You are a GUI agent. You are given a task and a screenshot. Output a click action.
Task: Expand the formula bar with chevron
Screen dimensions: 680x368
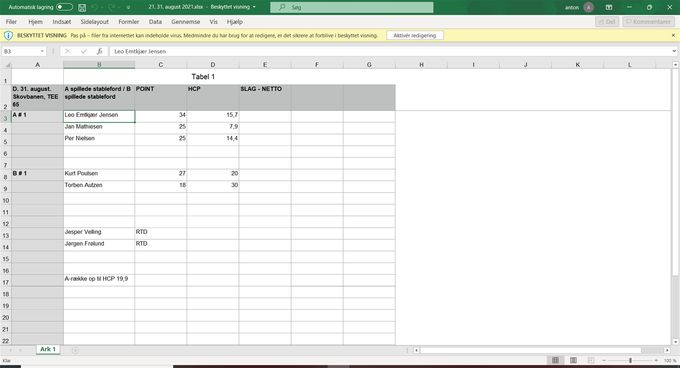[x=674, y=51]
